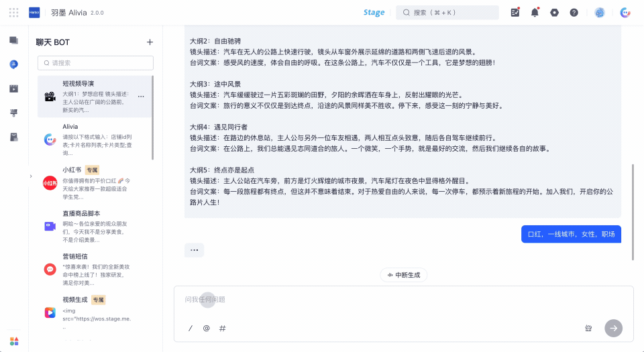Screen dimensions: 644x352
Task: Open more options for 短视频导演 chat
Action: coord(141,97)
